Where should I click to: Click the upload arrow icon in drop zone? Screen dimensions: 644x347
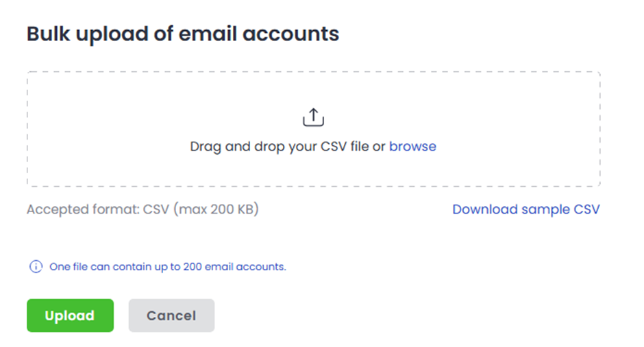tap(312, 118)
